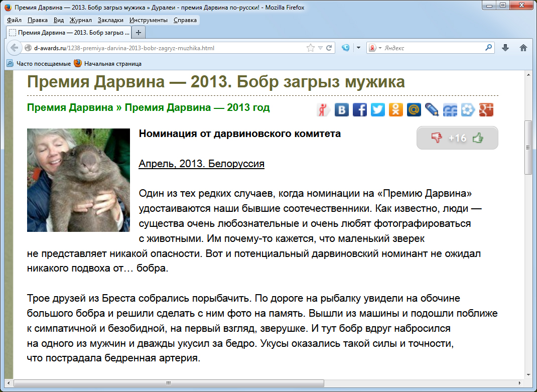Open the Инструменты menu

148,20
